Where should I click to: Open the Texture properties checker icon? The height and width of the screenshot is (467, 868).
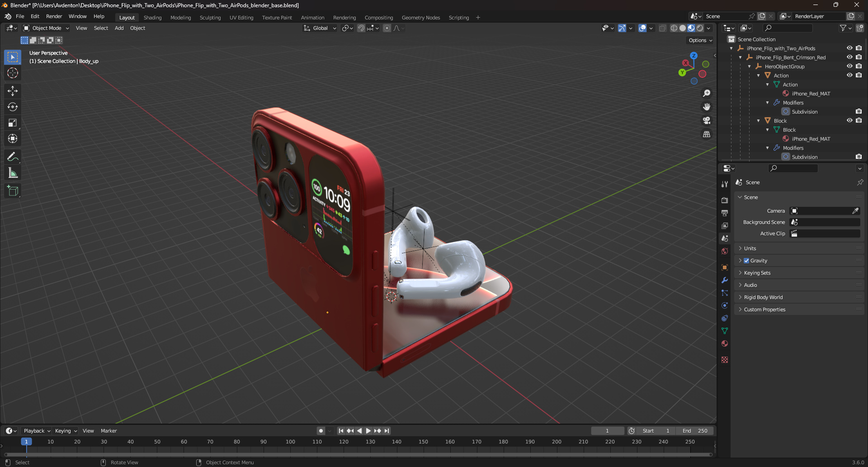tap(725, 360)
